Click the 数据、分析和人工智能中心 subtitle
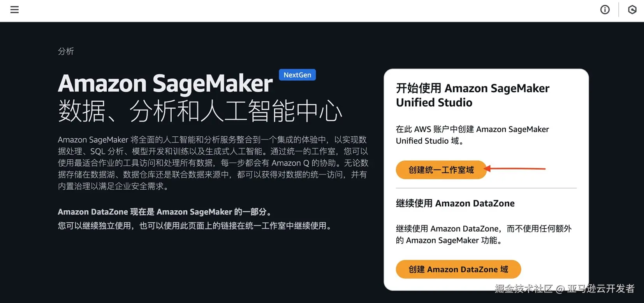The width and height of the screenshot is (644, 303). point(200,111)
